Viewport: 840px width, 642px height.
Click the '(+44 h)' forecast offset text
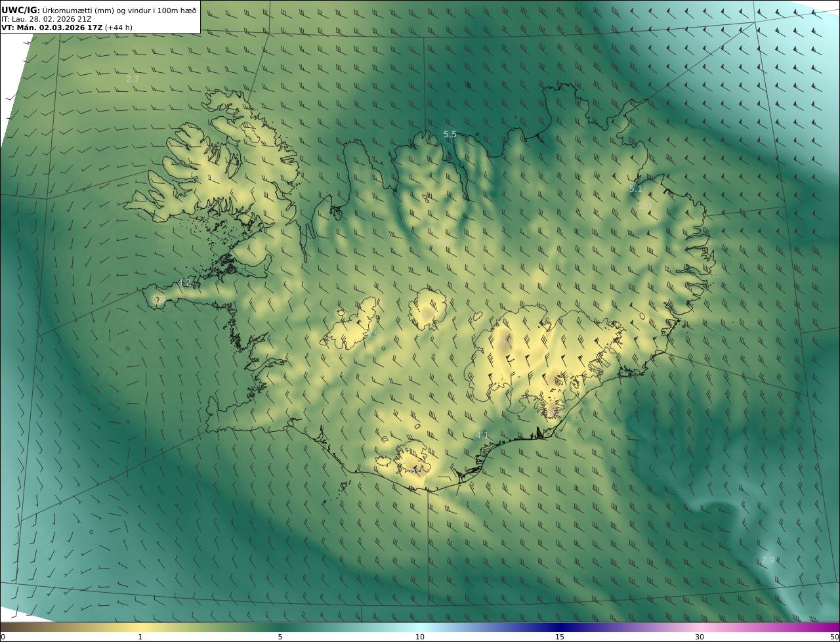(x=119, y=28)
